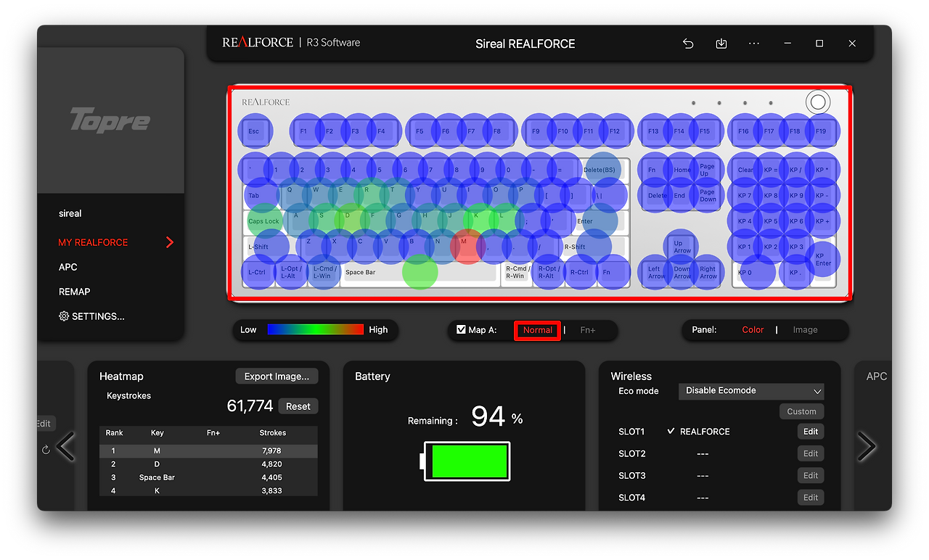The image size is (929, 560).
Task: Open the Eco mode dropdown
Action: coord(751,391)
